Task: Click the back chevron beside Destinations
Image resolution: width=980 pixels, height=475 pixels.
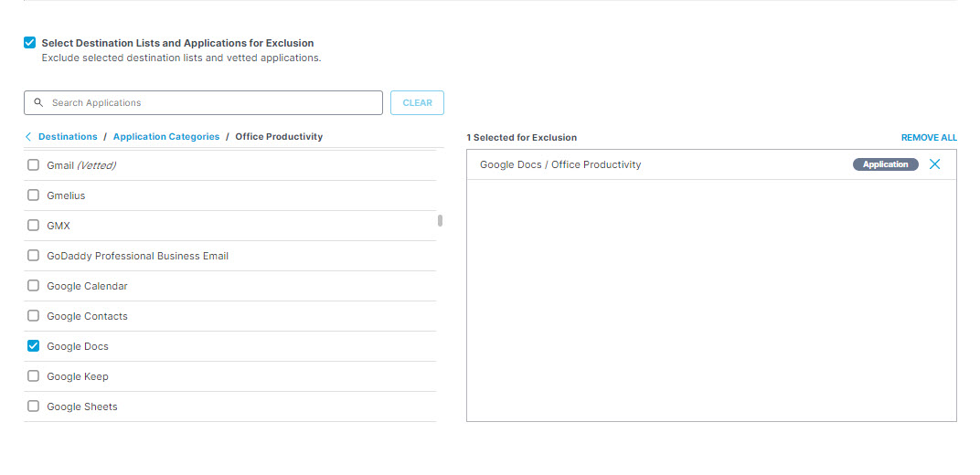Action: [28, 137]
